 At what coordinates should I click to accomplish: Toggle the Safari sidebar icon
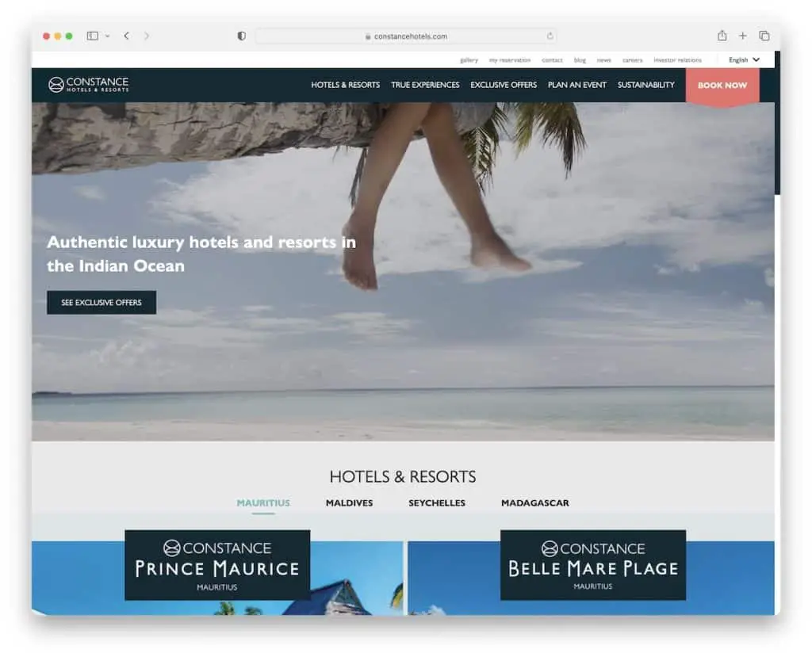(x=92, y=36)
